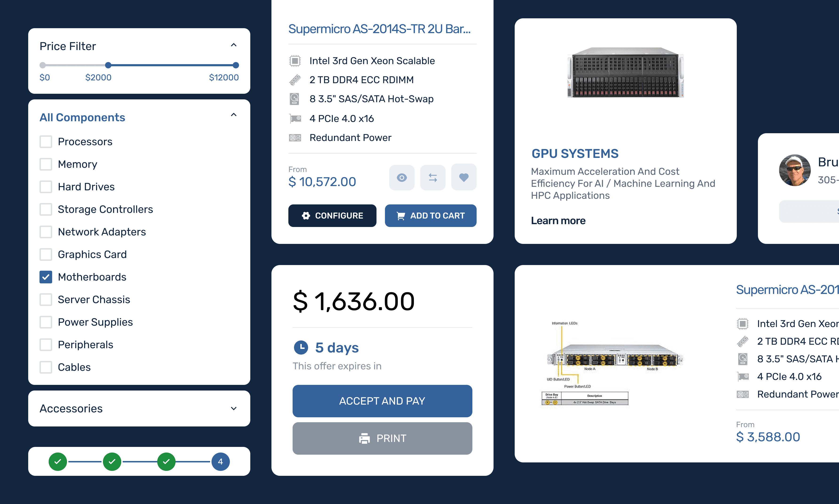Screen dimensions: 839x504
Task: Open the Supermicro AS-2014S-TR 2U product title
Action: click(379, 29)
